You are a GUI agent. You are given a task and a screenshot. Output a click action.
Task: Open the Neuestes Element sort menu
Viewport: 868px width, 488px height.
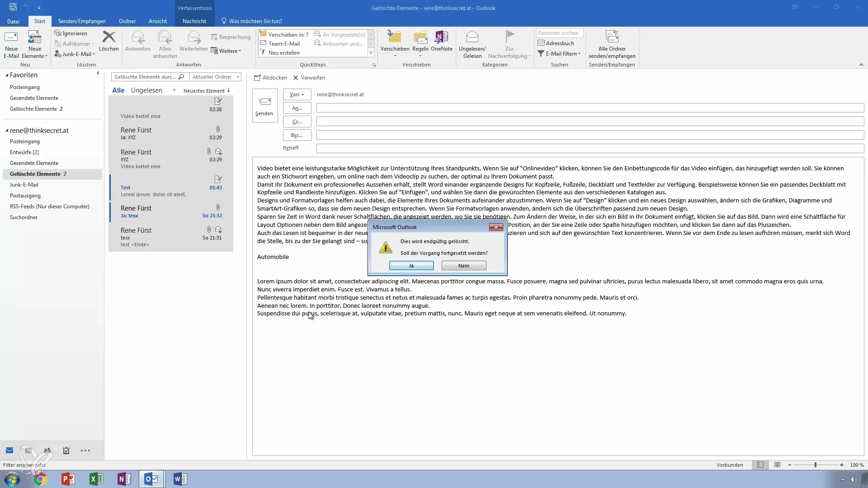207,91
